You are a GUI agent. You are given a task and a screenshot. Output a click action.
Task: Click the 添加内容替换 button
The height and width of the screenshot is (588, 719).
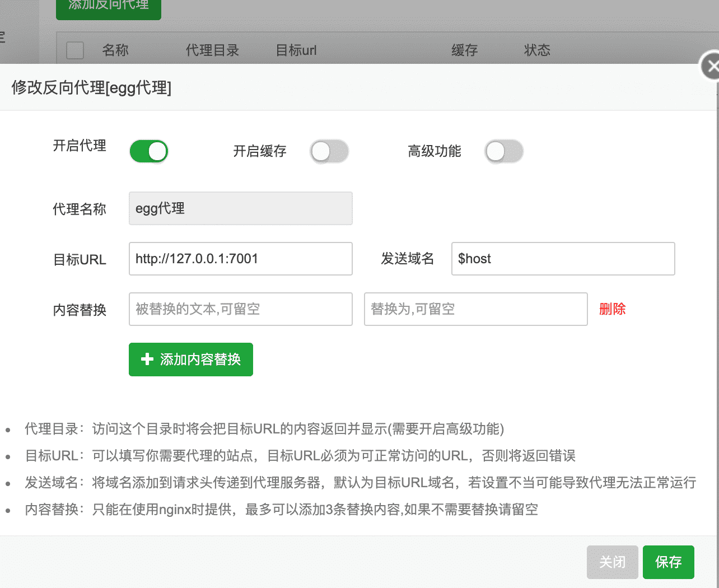tap(191, 360)
